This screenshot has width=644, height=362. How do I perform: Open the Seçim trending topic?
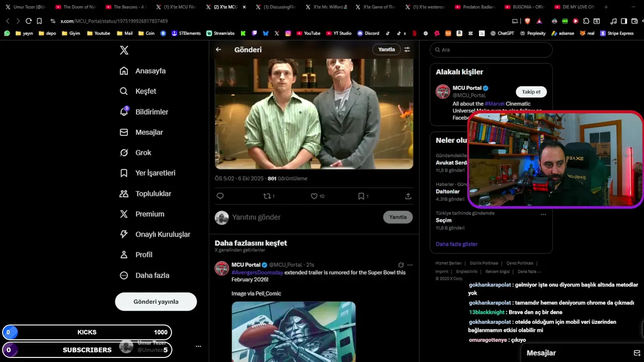(443, 220)
